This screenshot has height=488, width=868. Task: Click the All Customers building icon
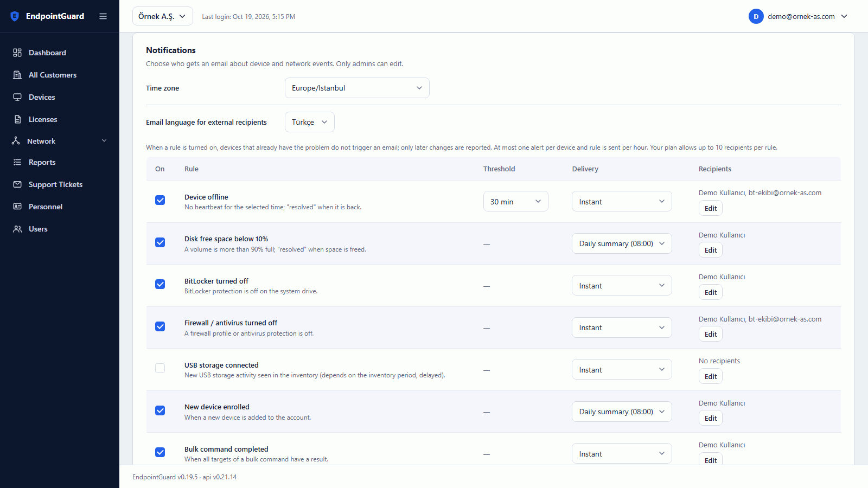click(x=17, y=75)
